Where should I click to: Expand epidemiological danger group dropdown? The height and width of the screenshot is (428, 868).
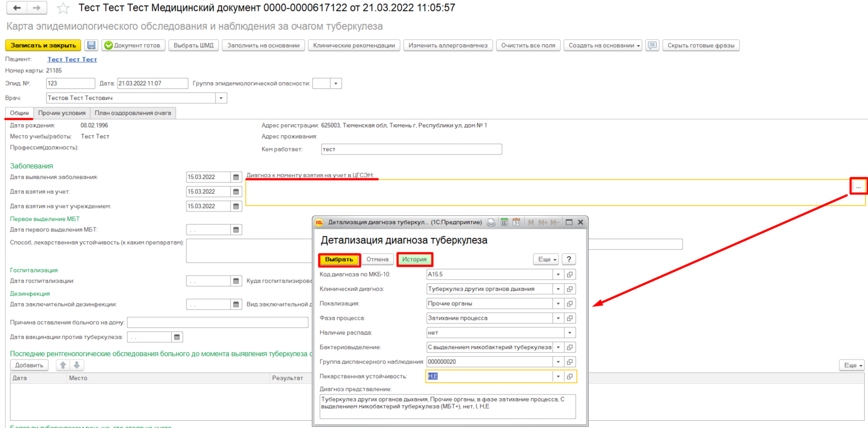tap(336, 83)
